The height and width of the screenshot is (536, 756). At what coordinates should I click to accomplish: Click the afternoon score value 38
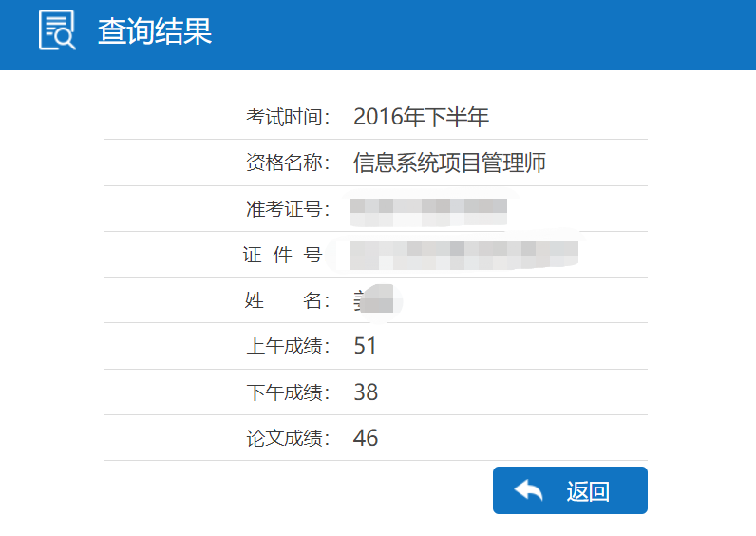click(366, 392)
